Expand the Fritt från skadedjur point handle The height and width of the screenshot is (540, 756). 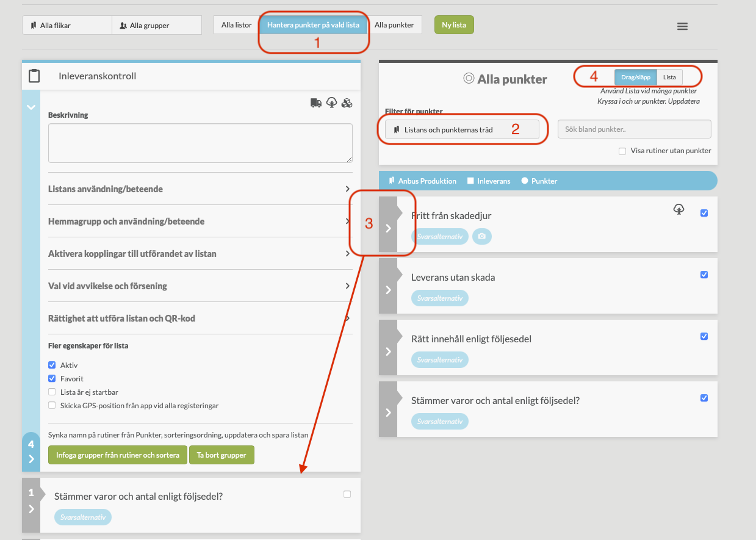coord(388,228)
